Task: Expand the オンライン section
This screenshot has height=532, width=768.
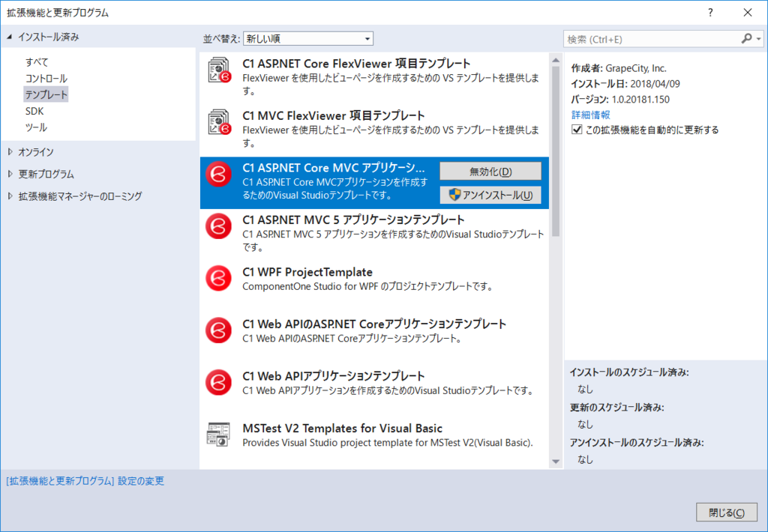Action: coord(10,152)
